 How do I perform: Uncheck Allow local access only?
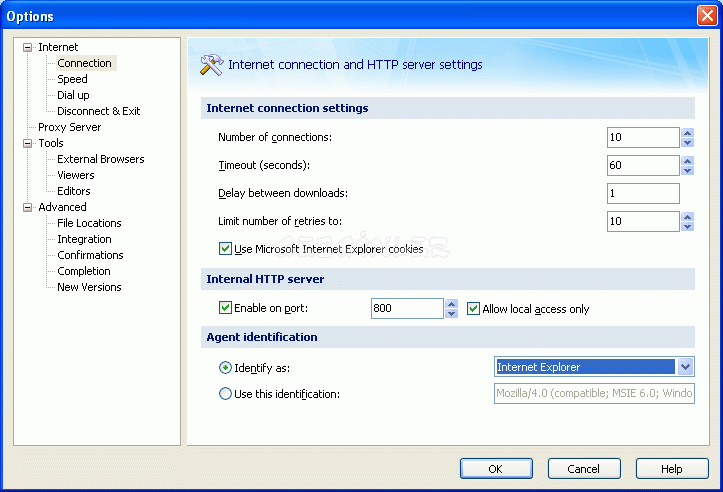click(x=474, y=309)
